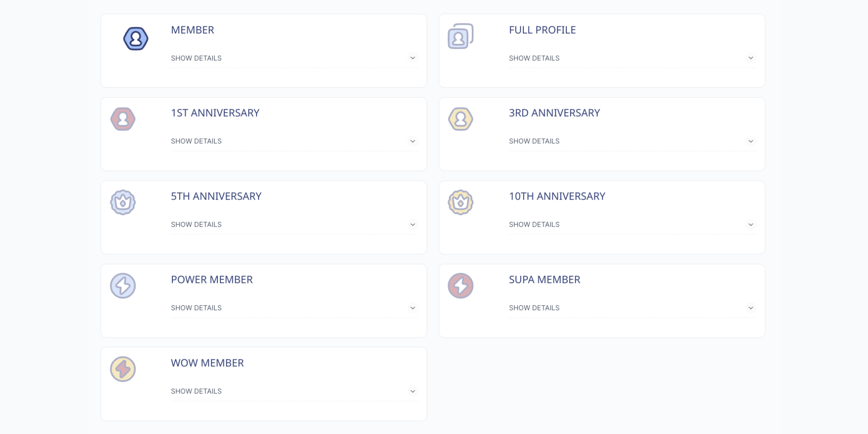Open the Wow Member details chevron

point(413,391)
